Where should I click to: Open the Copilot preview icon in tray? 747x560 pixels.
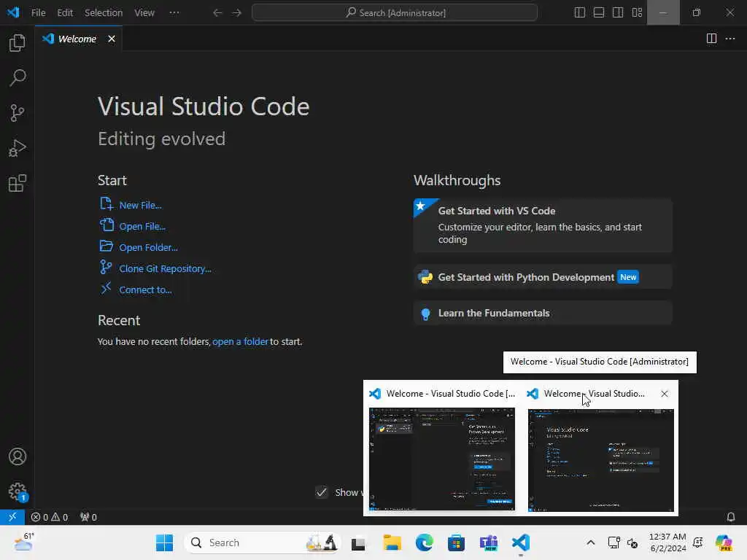(x=724, y=542)
